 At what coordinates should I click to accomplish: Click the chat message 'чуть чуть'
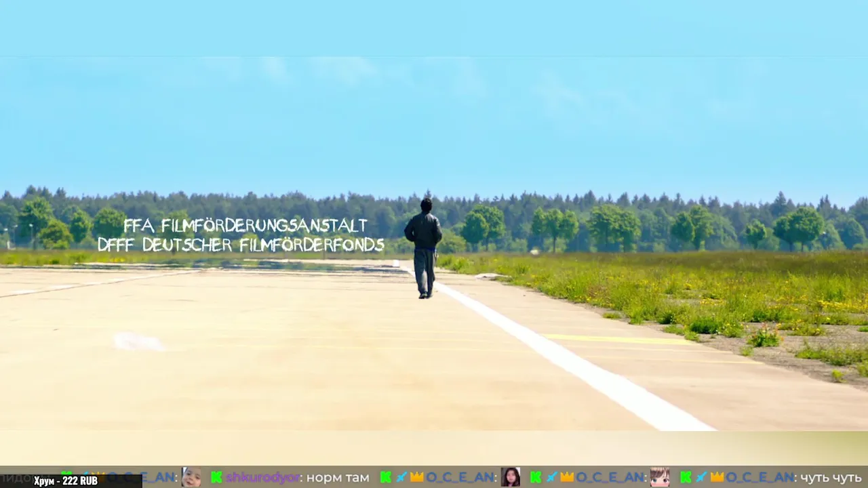point(831,477)
